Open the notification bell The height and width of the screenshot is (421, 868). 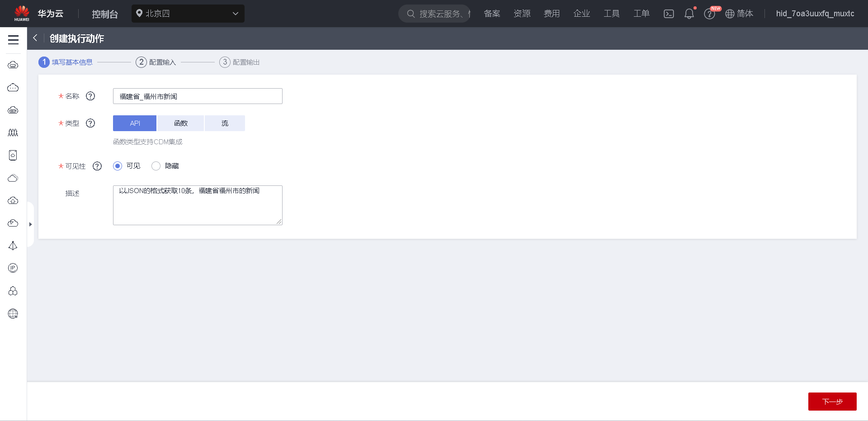click(x=689, y=14)
